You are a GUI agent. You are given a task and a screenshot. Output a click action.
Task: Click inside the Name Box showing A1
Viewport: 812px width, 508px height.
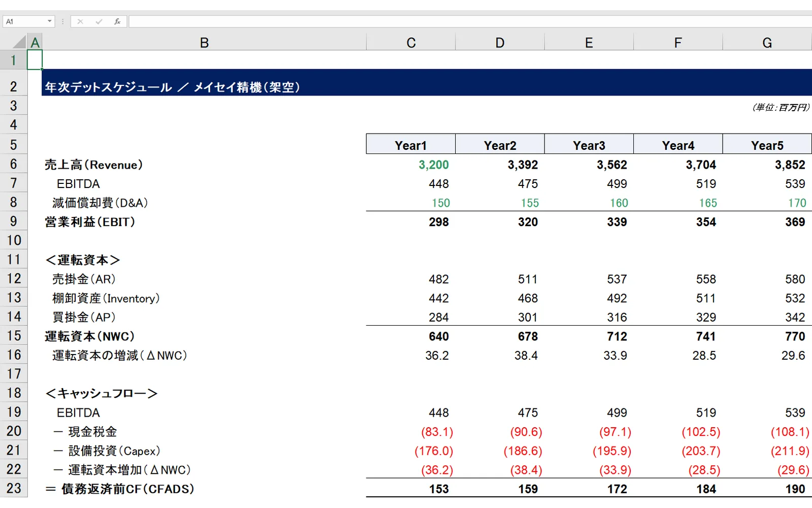[24, 21]
